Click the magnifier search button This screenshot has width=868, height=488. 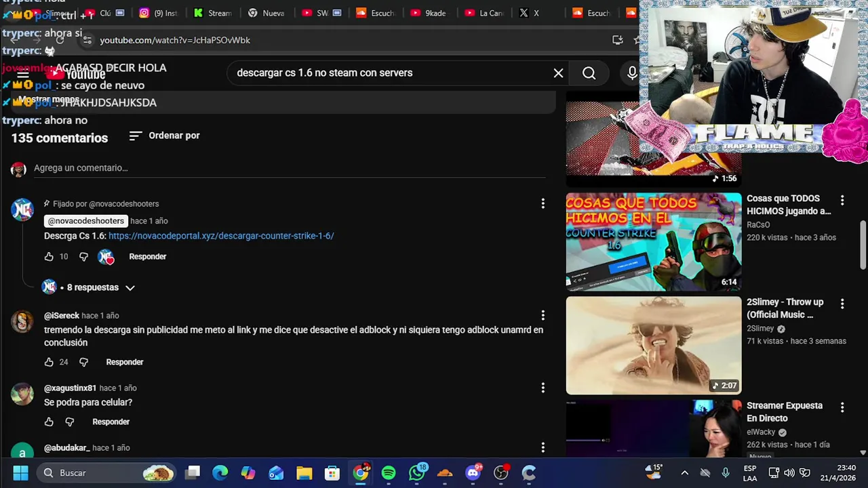coord(589,73)
